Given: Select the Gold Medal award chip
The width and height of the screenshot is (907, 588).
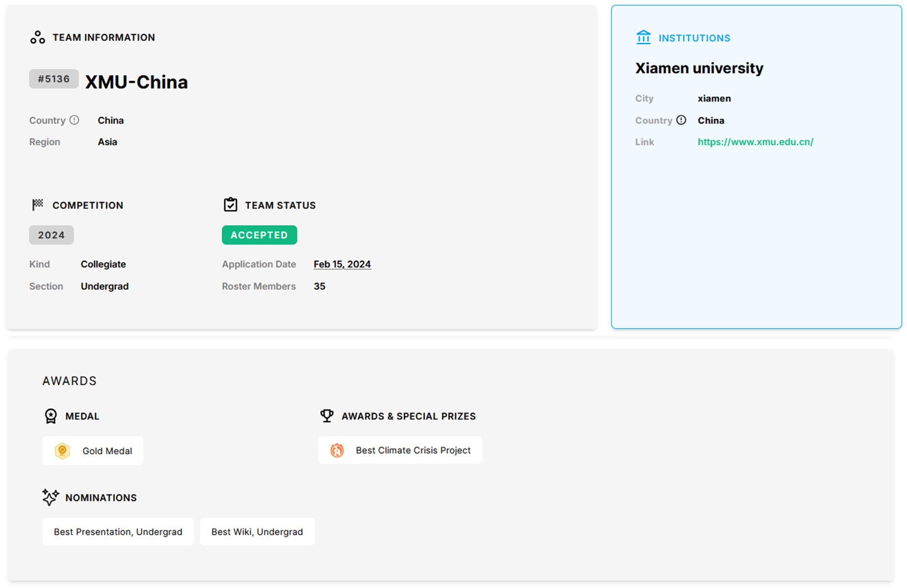Looking at the screenshot, I should coord(93,451).
